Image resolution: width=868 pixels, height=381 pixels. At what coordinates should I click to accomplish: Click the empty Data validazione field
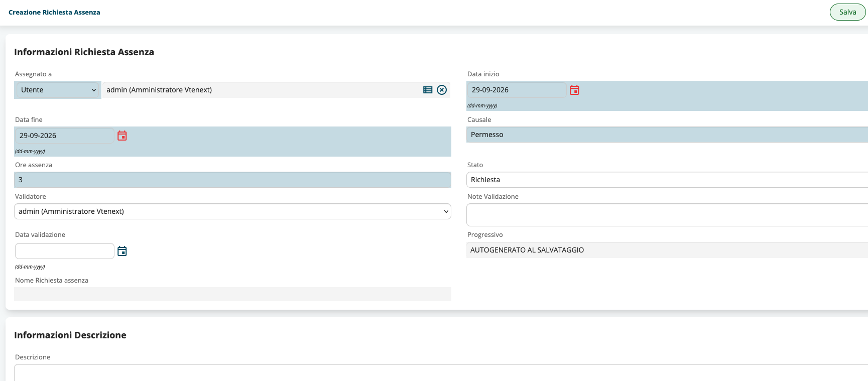(64, 251)
